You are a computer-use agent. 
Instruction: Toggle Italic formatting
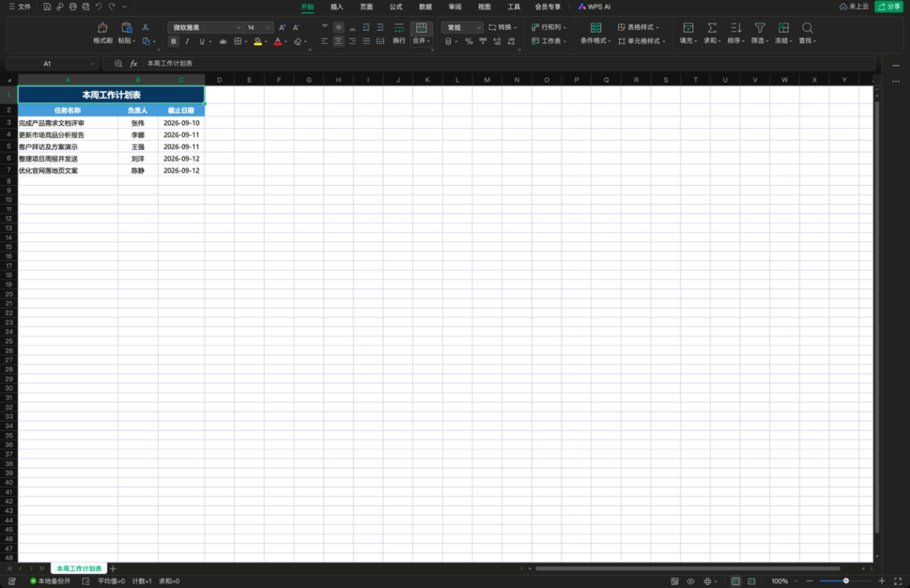click(187, 42)
